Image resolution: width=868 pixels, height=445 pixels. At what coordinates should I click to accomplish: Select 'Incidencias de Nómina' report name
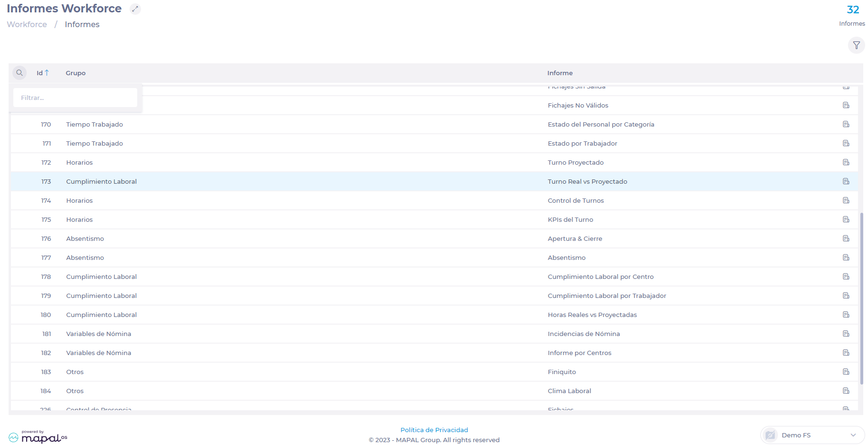point(584,334)
